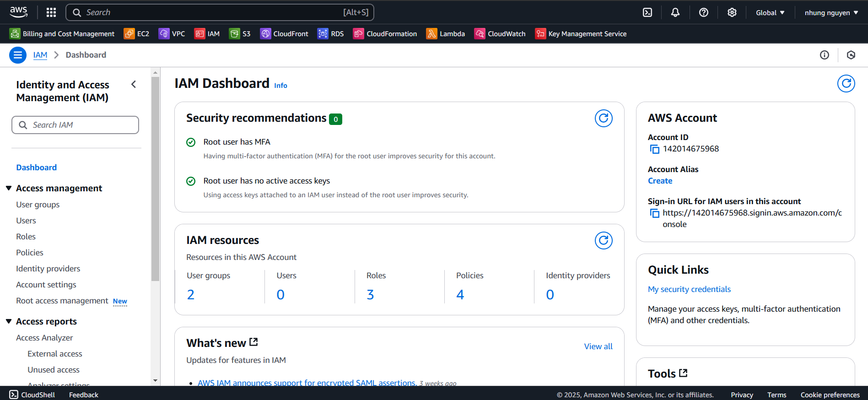Copy the Account ID
868x400 pixels.
[x=655, y=149]
